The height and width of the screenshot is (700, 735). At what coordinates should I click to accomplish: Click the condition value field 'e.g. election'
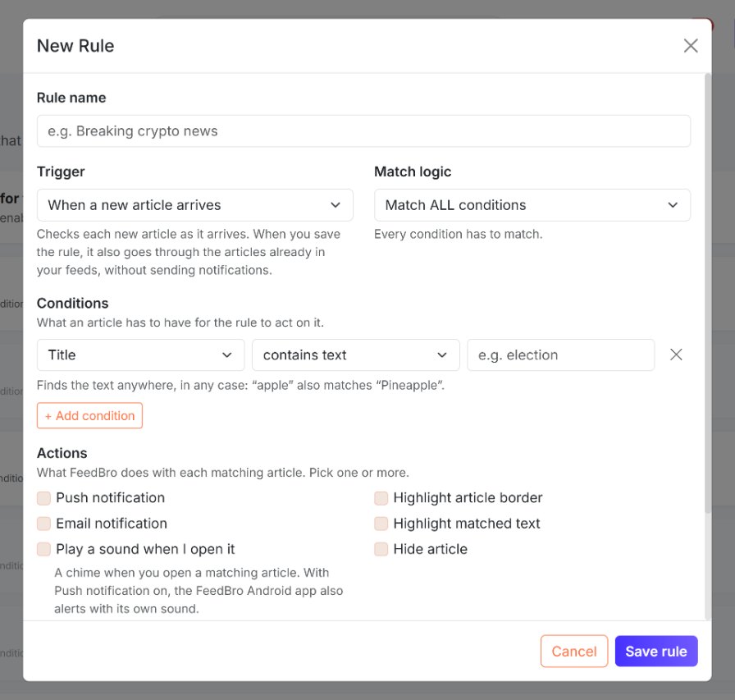(560, 355)
